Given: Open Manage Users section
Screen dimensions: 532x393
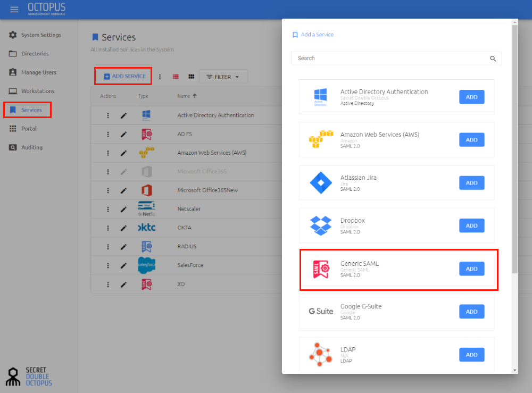Looking at the screenshot, I should pos(32,72).
